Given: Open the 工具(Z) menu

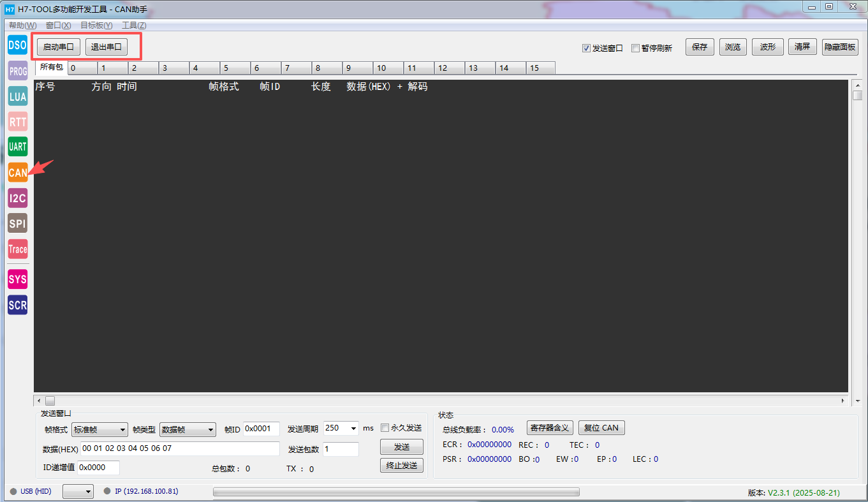Looking at the screenshot, I should 135,25.
